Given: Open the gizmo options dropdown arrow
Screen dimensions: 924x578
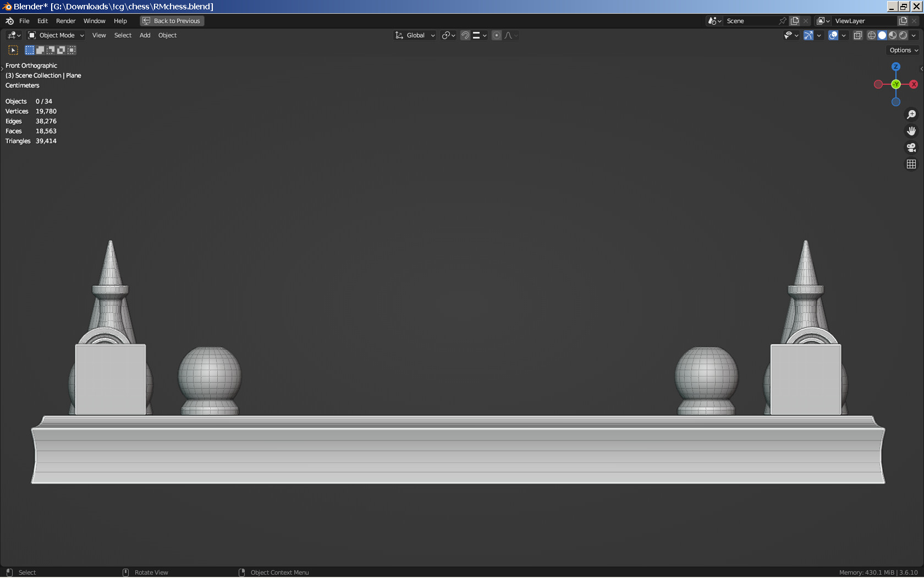Looking at the screenshot, I should 819,35.
